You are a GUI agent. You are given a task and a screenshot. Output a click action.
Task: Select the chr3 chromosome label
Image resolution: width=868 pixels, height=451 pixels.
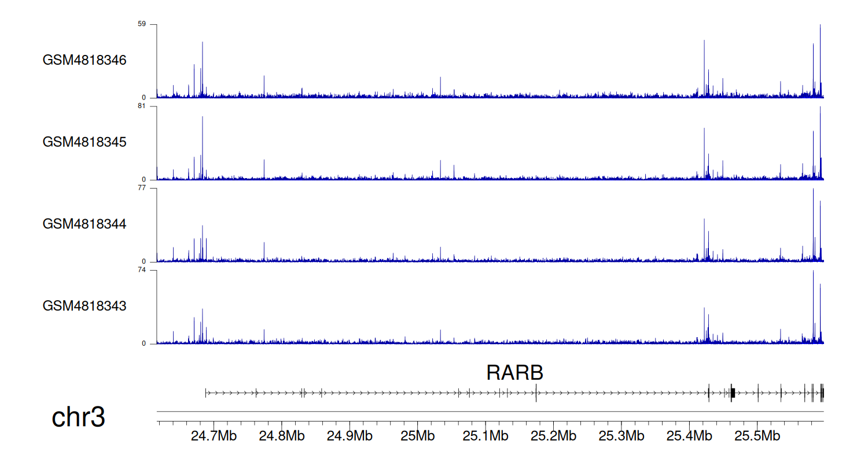pos(79,417)
